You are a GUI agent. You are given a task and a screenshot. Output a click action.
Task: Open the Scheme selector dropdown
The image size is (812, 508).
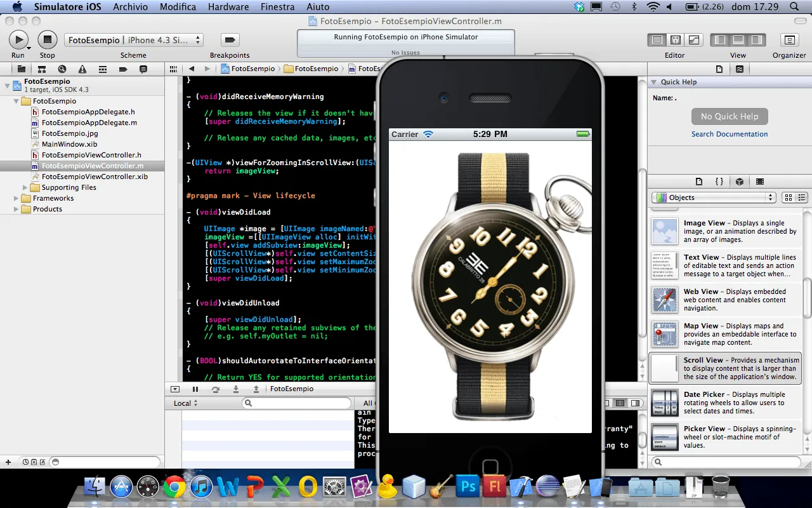133,40
